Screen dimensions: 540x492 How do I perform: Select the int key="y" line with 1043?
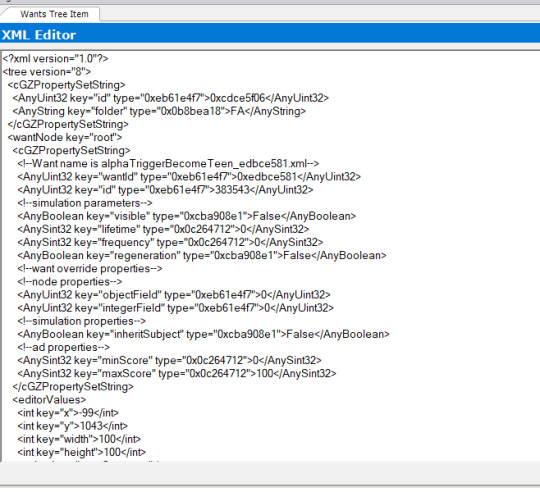[x=72, y=426]
